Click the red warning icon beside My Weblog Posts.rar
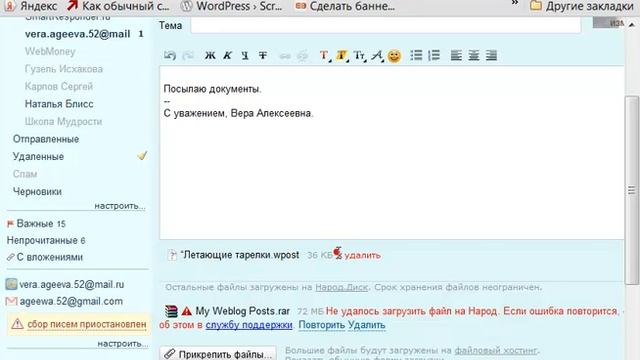Viewport: 640px width, 360px height. 187,311
